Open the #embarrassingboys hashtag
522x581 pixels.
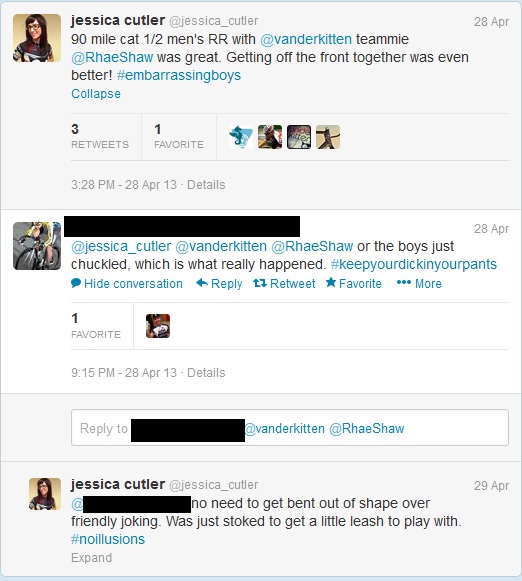(179, 75)
